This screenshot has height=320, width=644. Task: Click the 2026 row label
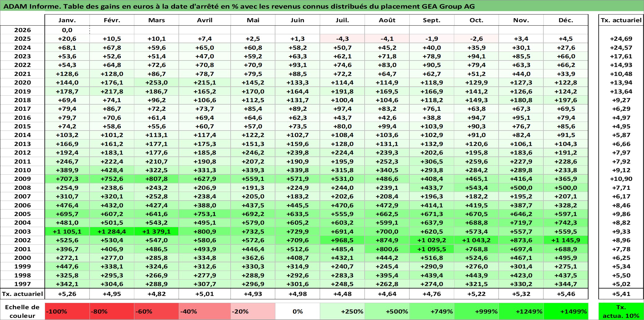[x=23, y=30]
